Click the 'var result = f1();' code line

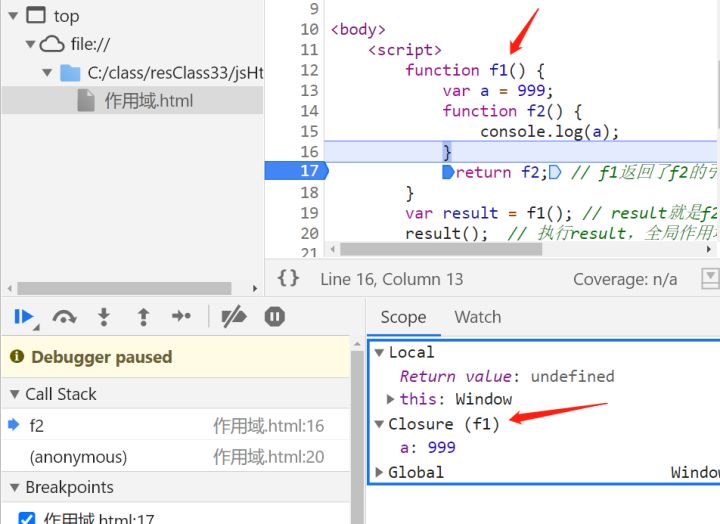point(488,213)
